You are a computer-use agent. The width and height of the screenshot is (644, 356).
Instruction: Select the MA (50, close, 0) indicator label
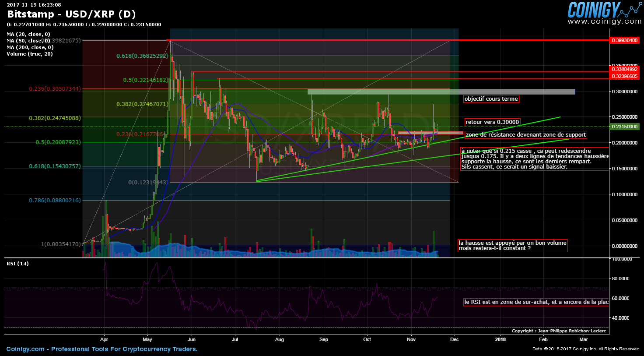(28, 41)
